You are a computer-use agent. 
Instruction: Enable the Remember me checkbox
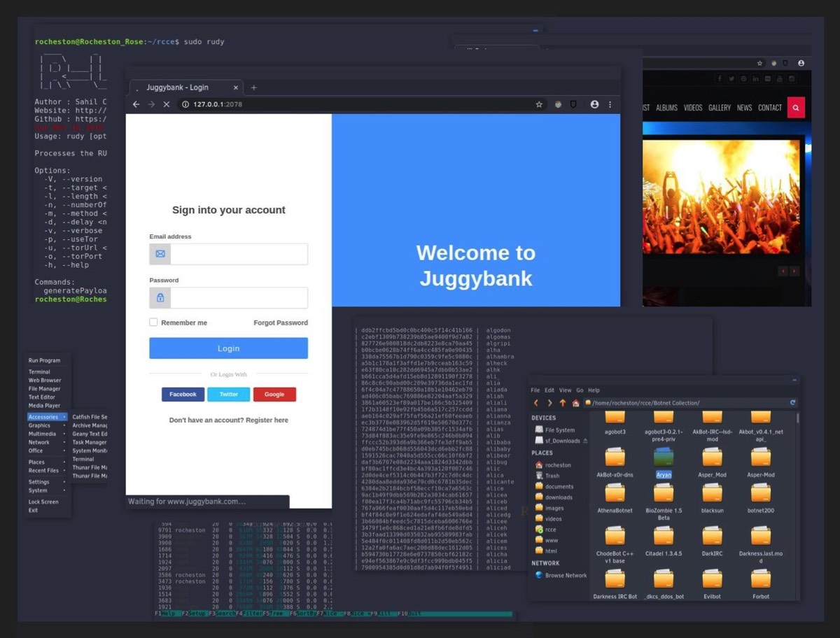point(153,322)
